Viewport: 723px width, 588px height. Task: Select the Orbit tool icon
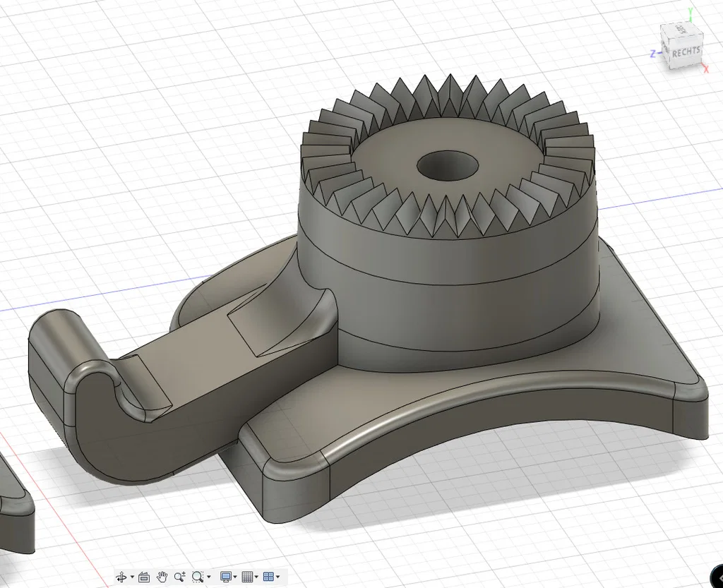click(121, 577)
